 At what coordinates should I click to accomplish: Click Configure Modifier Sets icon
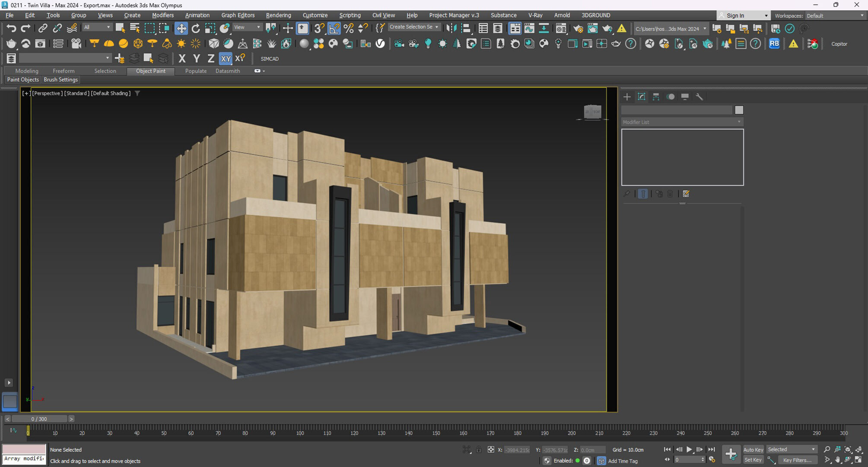[x=686, y=194]
